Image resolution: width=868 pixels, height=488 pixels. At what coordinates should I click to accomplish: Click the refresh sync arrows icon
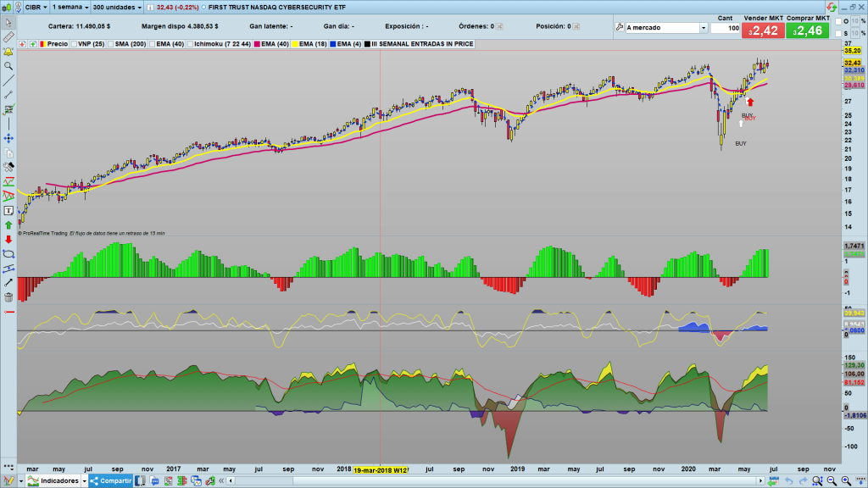832,7
